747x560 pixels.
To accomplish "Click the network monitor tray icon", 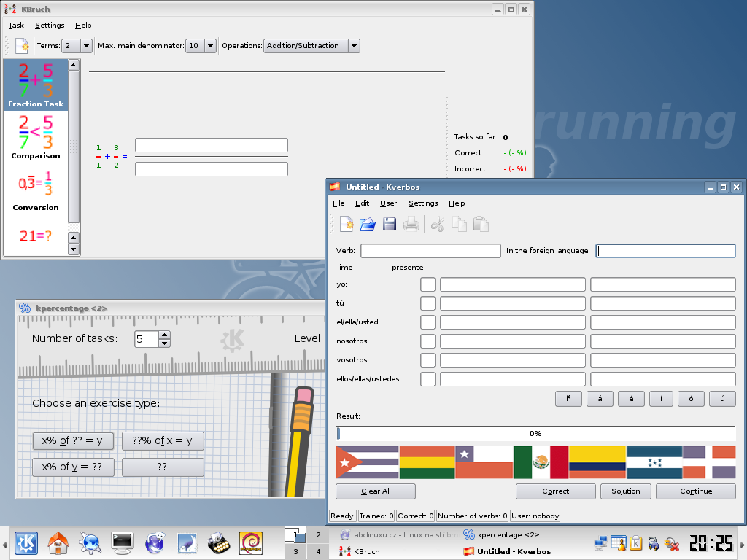I will tap(601, 543).
